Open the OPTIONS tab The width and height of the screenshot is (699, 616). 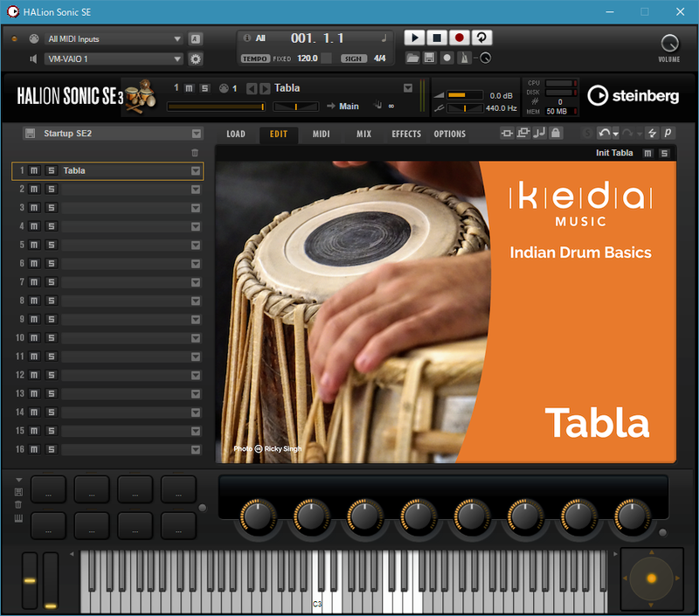[450, 135]
